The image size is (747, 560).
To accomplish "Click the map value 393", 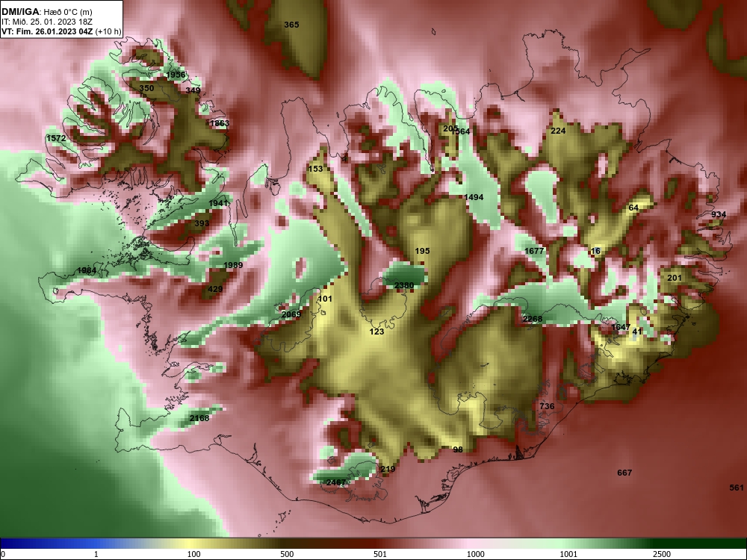I will (x=202, y=223).
